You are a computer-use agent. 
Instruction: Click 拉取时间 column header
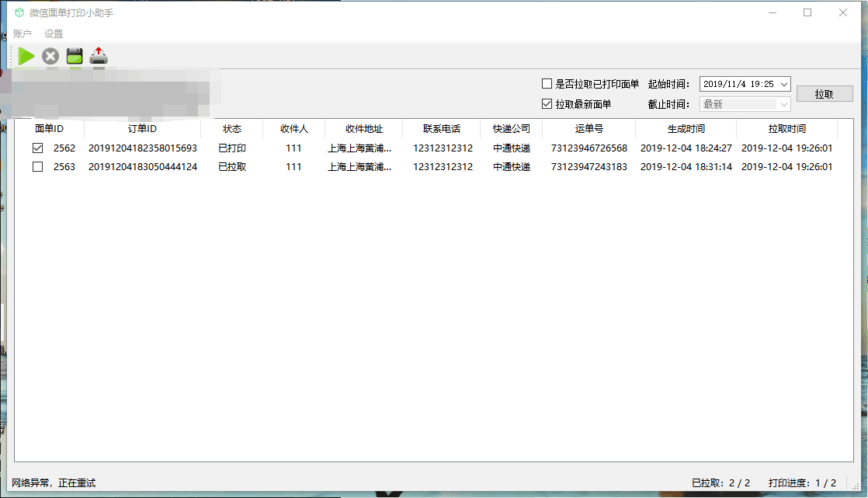(787, 128)
